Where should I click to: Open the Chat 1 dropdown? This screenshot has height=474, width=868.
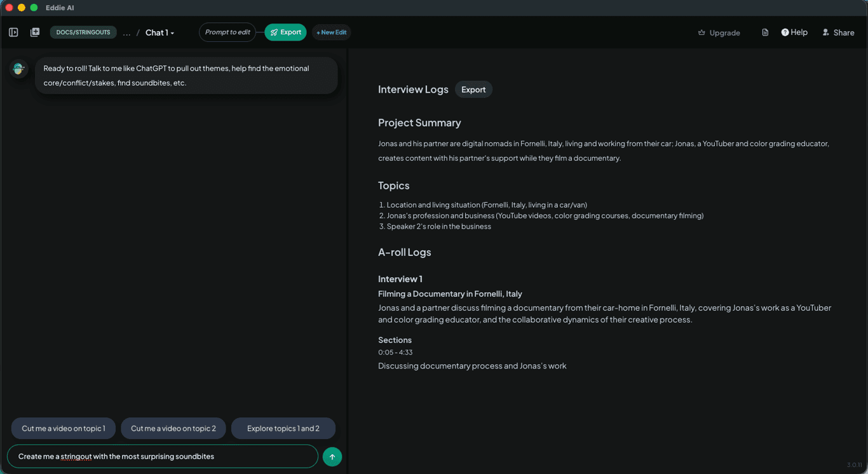pos(159,32)
